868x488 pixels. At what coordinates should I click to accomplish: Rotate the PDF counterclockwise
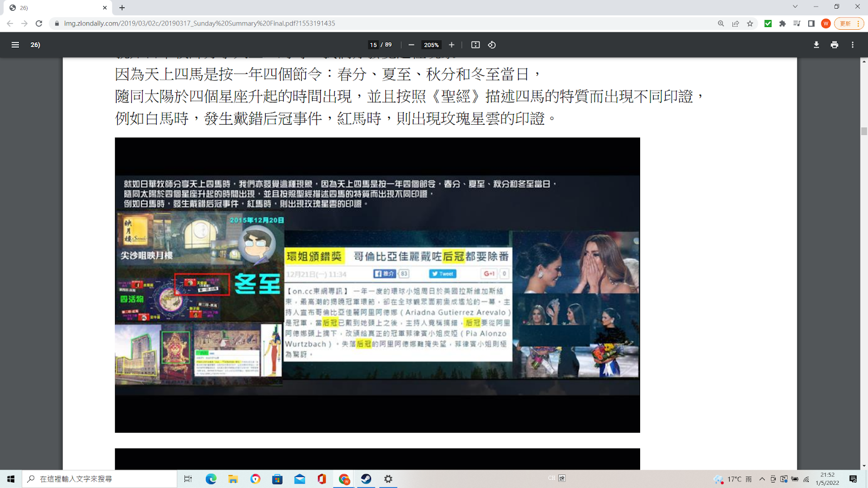[x=492, y=45]
